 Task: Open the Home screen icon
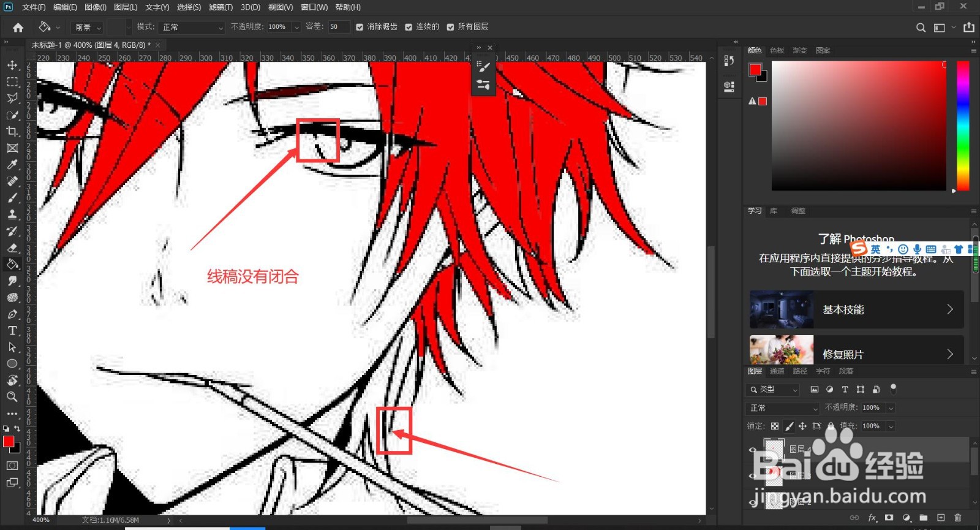[18, 27]
